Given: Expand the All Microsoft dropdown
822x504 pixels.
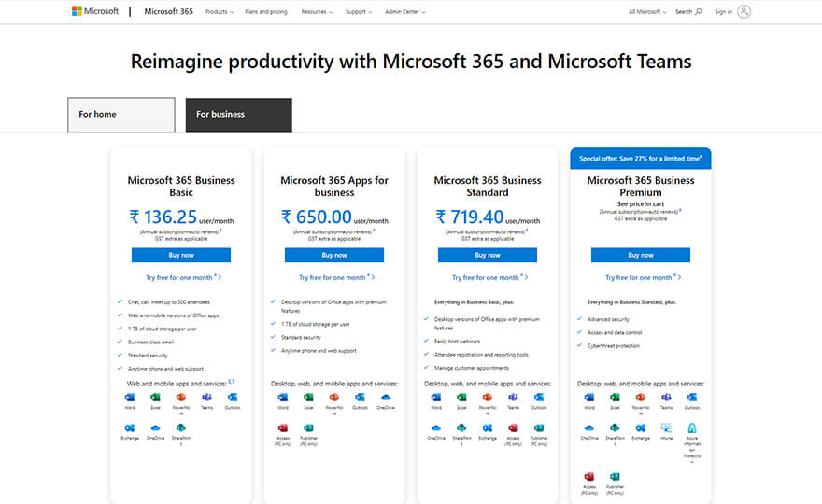Looking at the screenshot, I should point(647,11).
